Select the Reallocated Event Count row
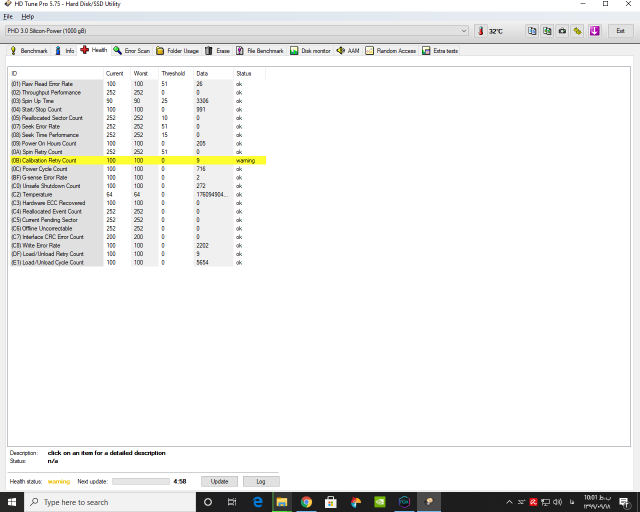Viewport: 640px width, 512px height. click(138, 211)
